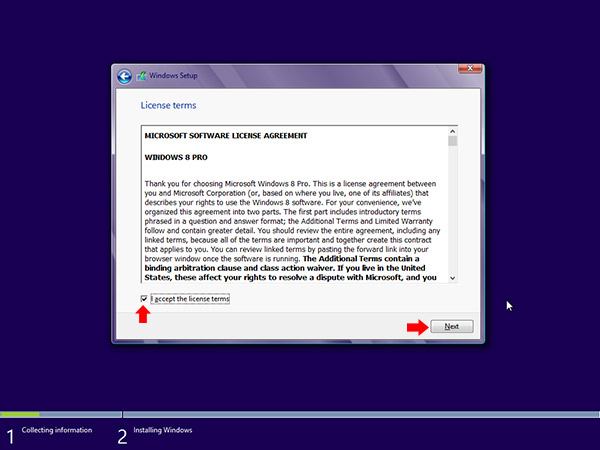Click the 'Collecting information' step label

pos(57,430)
